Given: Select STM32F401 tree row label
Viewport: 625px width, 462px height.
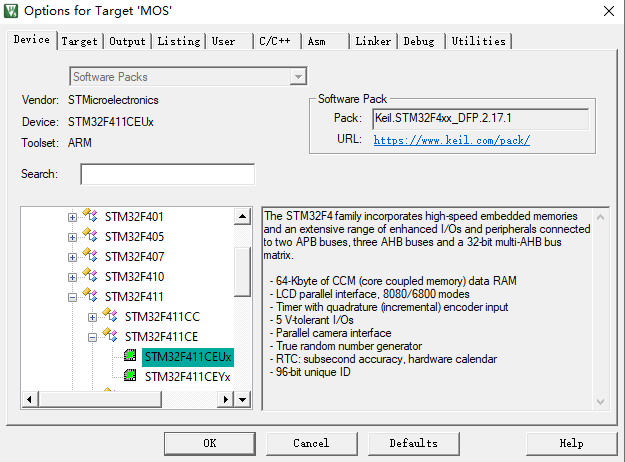Looking at the screenshot, I should pos(134,217).
